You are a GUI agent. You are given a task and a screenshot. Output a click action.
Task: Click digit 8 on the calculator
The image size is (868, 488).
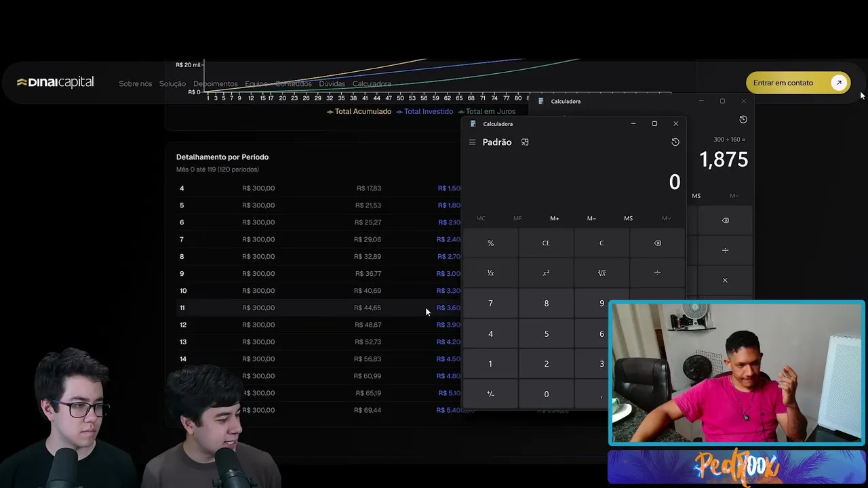546,304
